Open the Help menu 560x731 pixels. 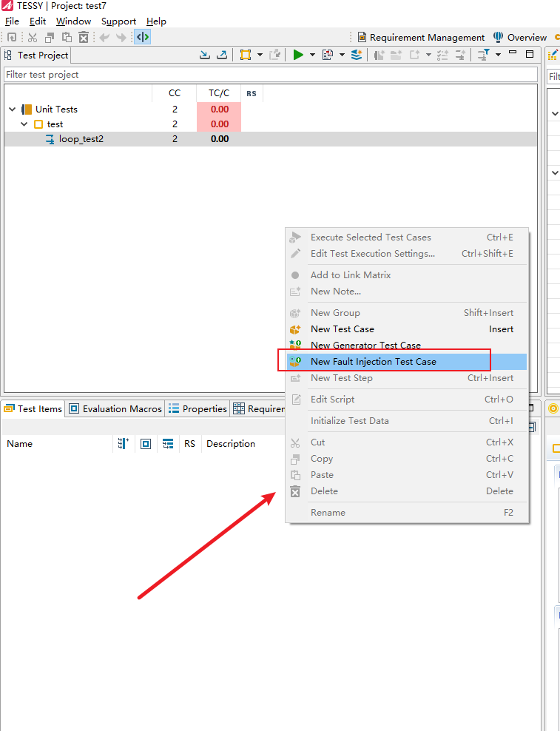[x=156, y=21]
